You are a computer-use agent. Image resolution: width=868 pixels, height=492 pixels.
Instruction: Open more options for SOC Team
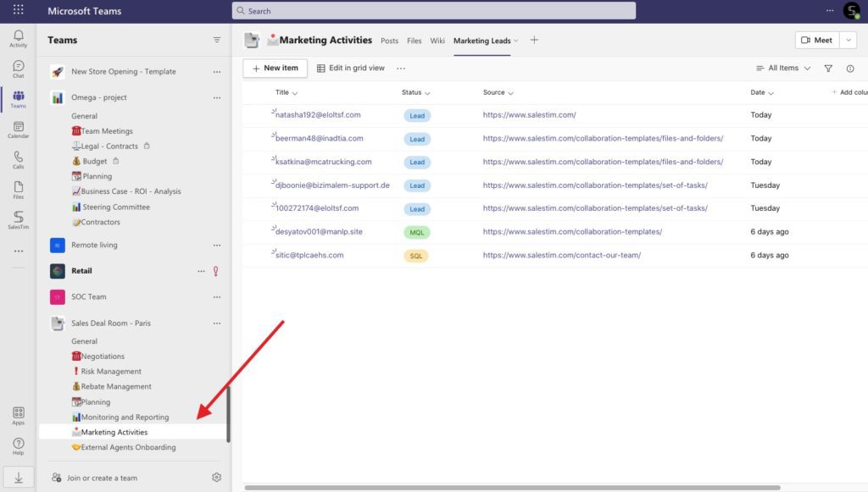click(217, 297)
